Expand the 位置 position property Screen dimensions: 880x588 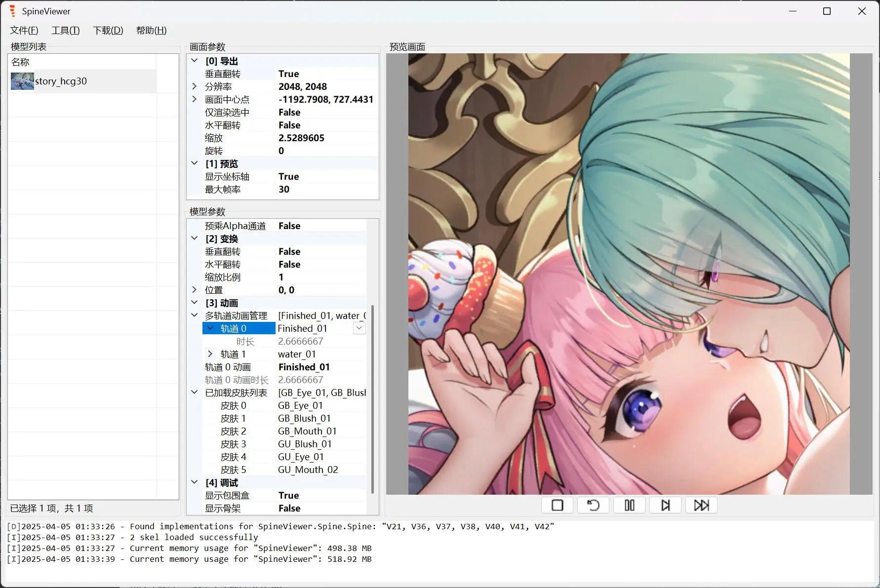[195, 290]
